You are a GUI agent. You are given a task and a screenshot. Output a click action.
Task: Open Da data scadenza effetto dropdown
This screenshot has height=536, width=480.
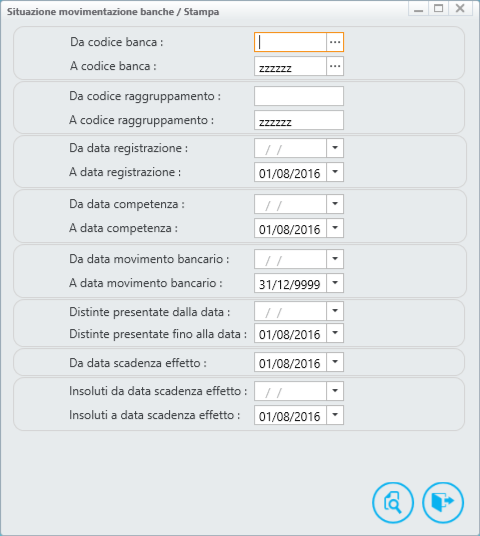pos(335,362)
